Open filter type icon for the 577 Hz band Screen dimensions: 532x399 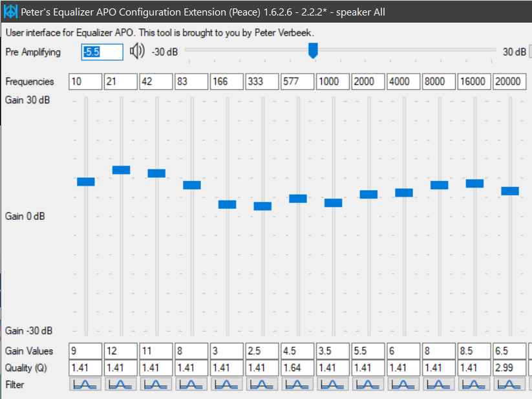(x=297, y=384)
